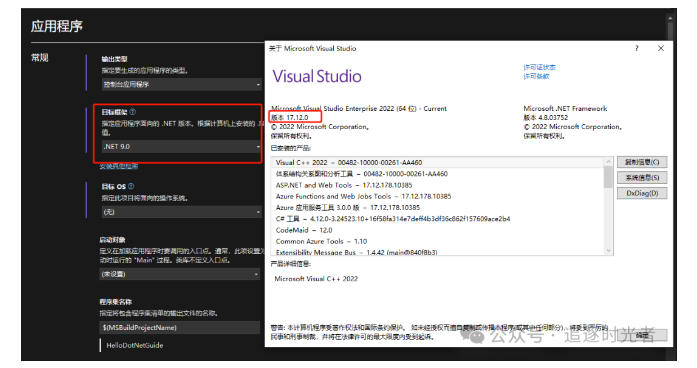The height and width of the screenshot is (368, 697).
Task: Open the help icon beside 目标框架
Action: click(x=132, y=112)
